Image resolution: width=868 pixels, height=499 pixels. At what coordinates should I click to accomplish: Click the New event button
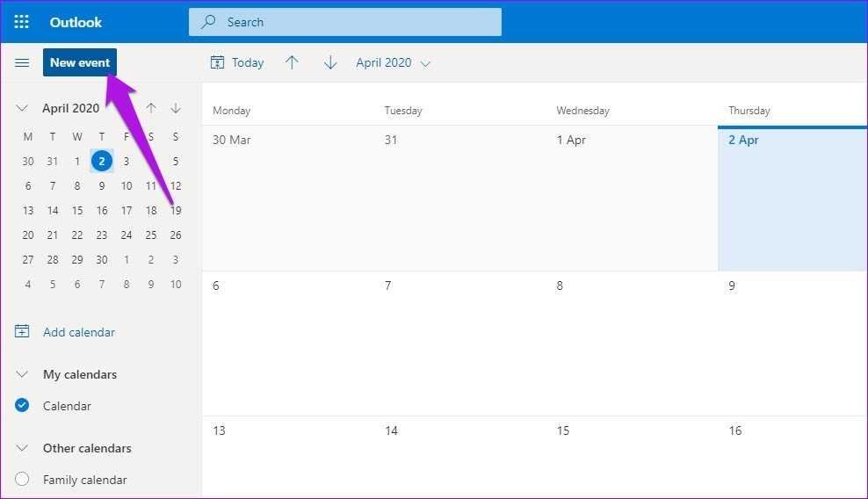click(80, 63)
